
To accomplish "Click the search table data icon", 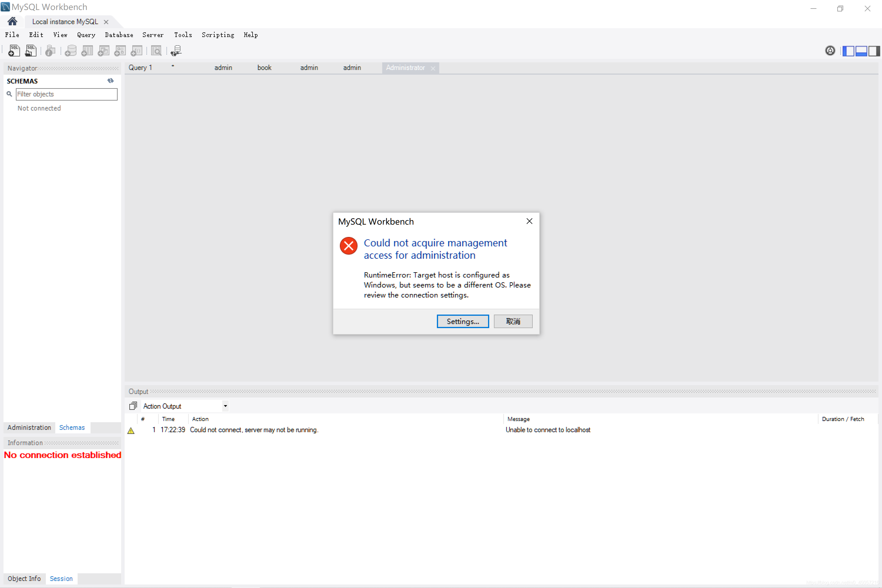I will click(156, 51).
